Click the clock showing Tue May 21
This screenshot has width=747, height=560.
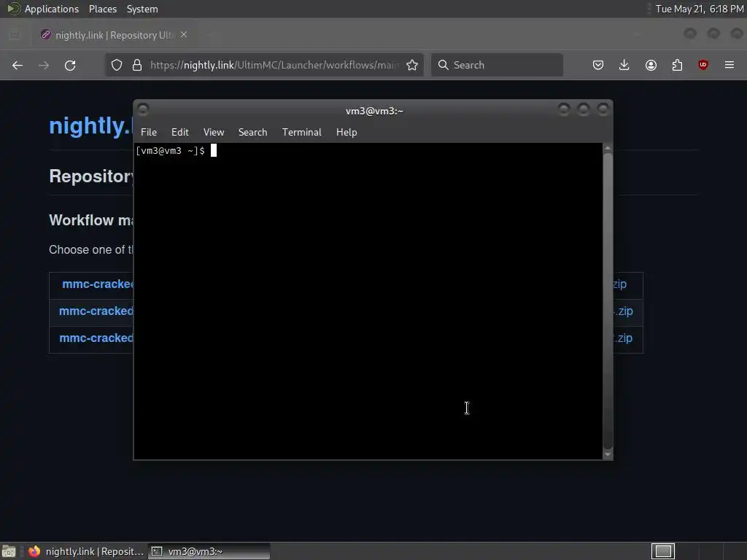[x=699, y=9]
